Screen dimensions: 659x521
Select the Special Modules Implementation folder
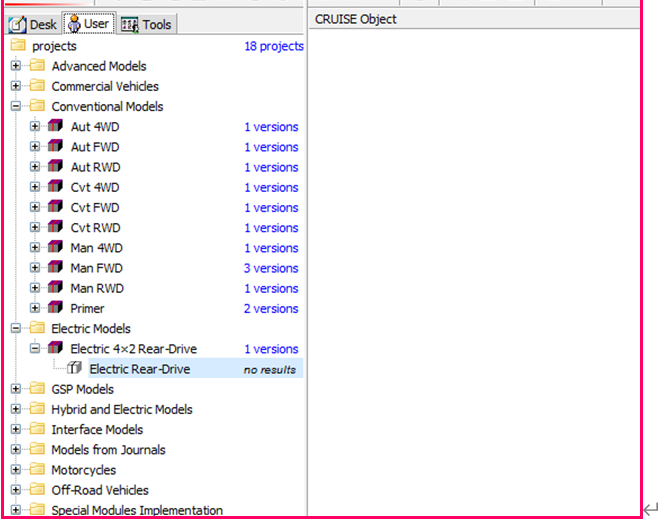click(x=137, y=510)
